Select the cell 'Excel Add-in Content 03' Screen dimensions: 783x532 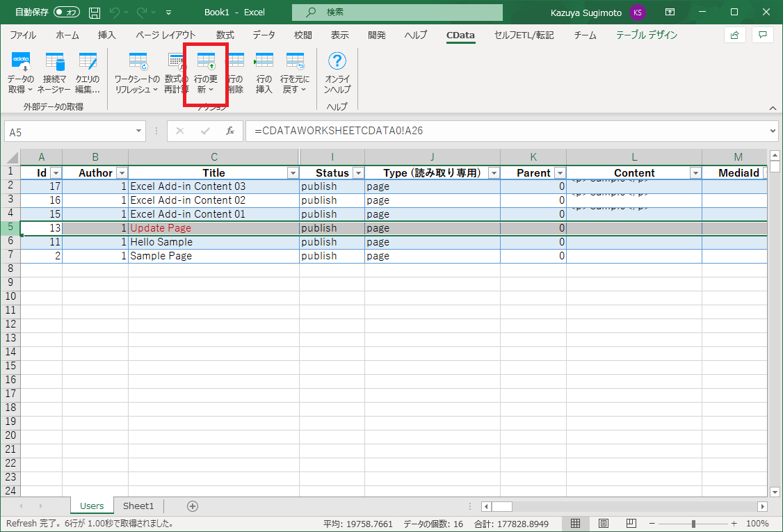tap(213, 186)
